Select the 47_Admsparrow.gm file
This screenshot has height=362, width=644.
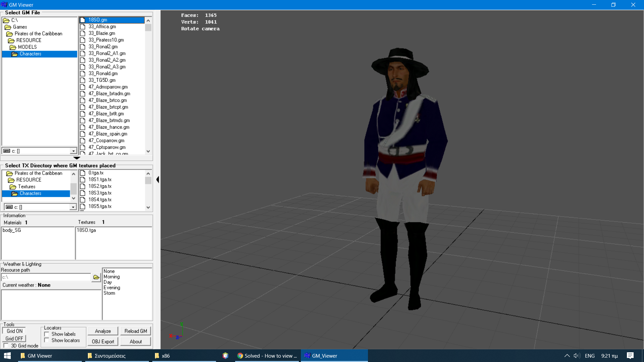(108, 87)
